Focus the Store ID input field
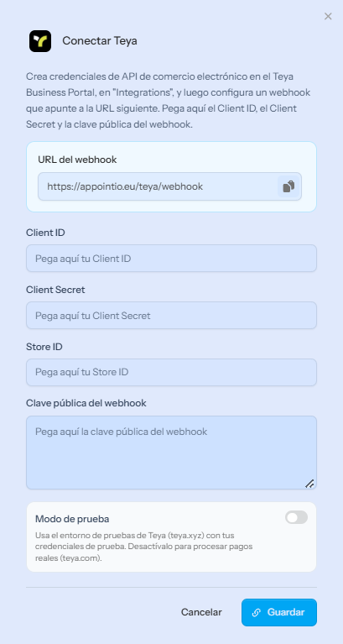 171,373
